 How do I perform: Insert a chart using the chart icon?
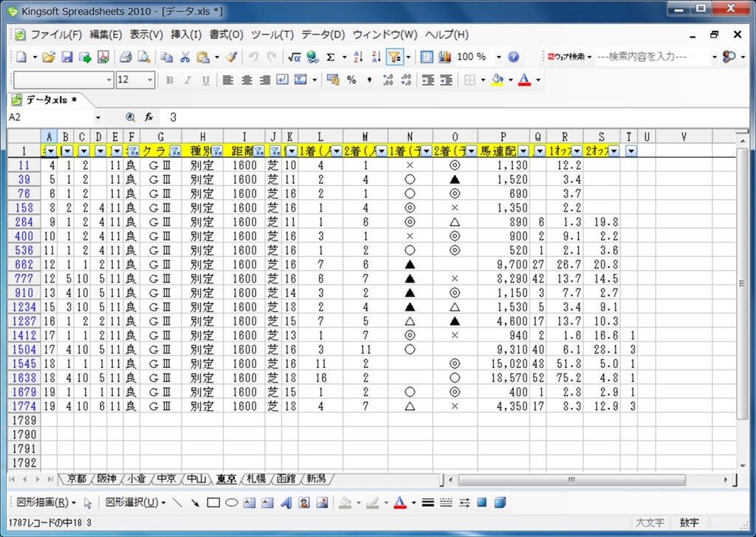tap(444, 57)
